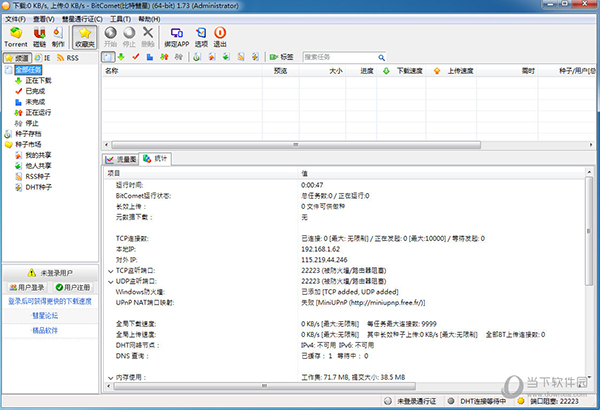Open the 查看(V) menu
Viewport: 600px width, 410px height.
43,19
